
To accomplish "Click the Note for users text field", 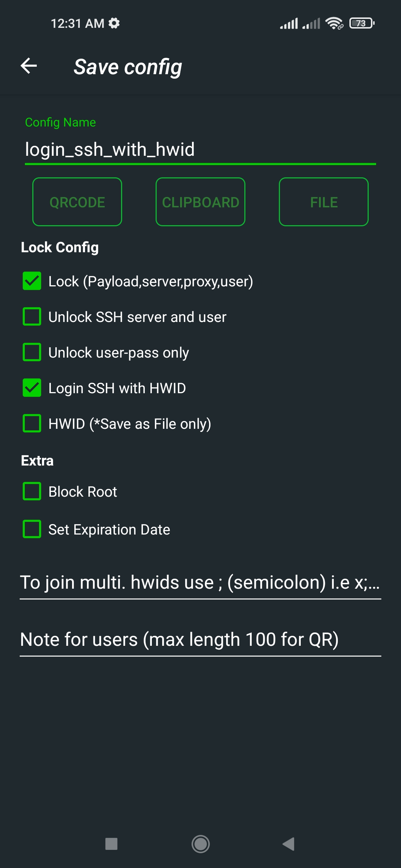I will 180,639.
